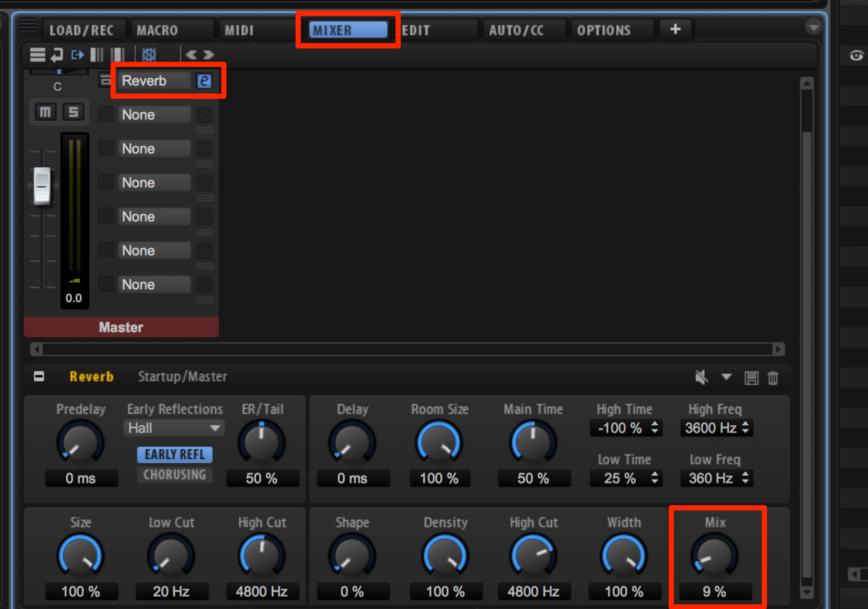
Task: Click the blue output-arrow icon in mixer toolbar
Action: click(77, 55)
